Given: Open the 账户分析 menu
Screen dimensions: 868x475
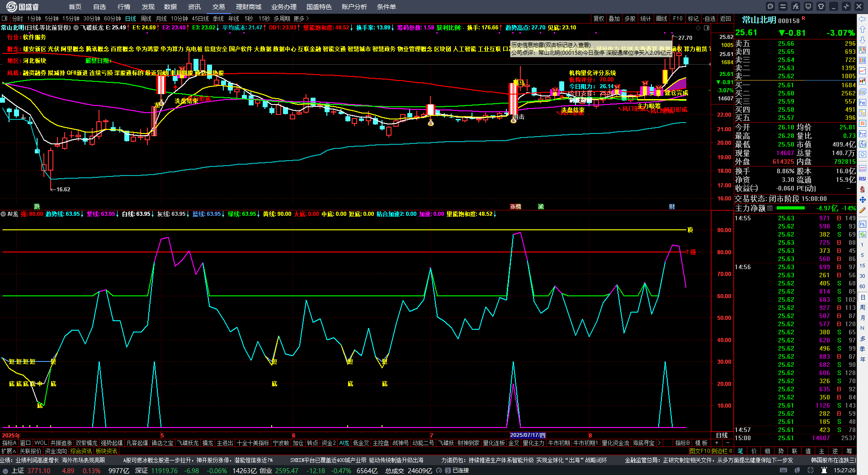Looking at the screenshot, I should [354, 7].
